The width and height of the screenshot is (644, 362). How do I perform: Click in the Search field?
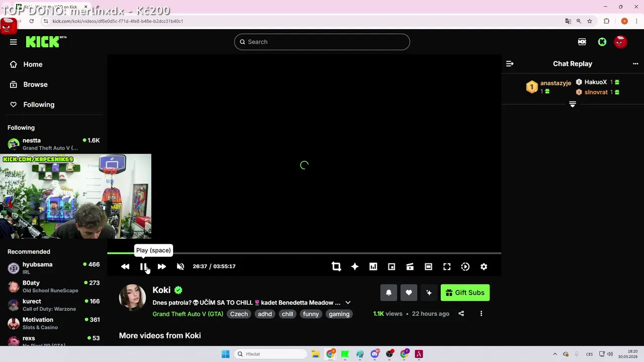point(322,42)
